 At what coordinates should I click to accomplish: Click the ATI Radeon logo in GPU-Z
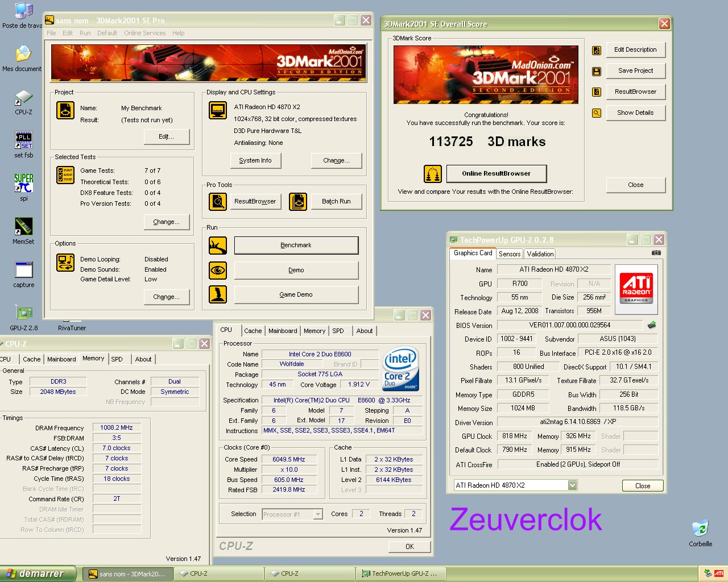pyautogui.click(x=637, y=289)
